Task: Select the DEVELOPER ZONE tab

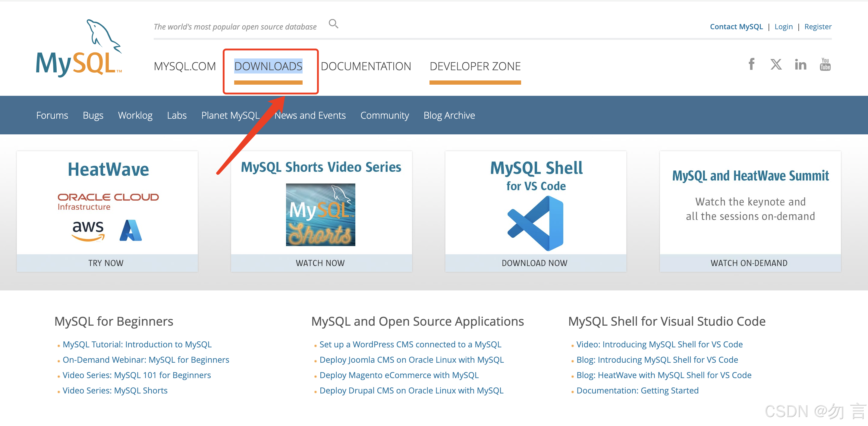Action: coord(475,66)
